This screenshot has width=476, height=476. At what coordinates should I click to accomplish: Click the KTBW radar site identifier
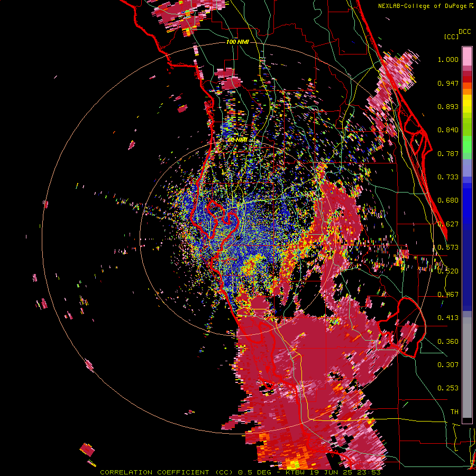pyautogui.click(x=296, y=472)
